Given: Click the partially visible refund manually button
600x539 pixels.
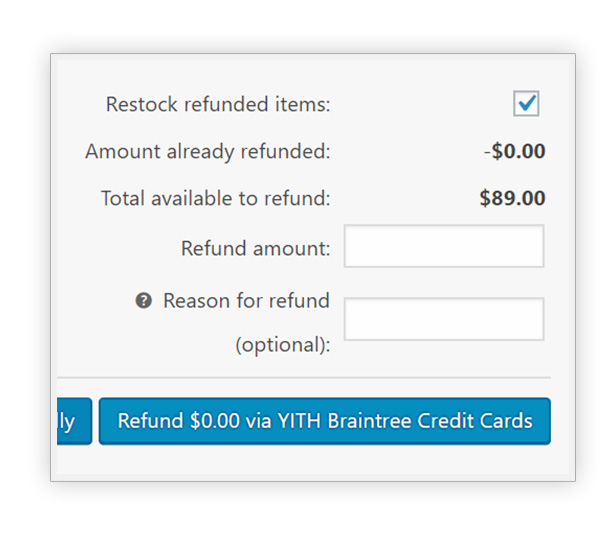Looking at the screenshot, I should point(74,421).
